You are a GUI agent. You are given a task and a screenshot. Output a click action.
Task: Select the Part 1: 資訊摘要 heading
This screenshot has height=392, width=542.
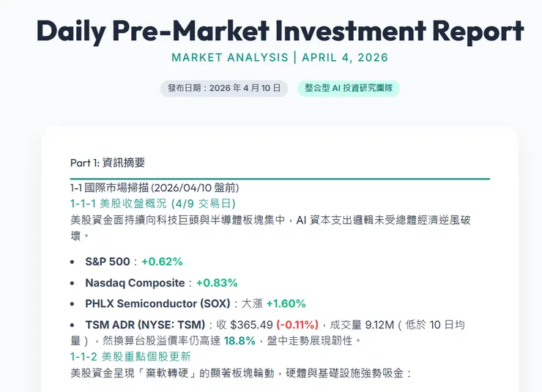pos(107,163)
